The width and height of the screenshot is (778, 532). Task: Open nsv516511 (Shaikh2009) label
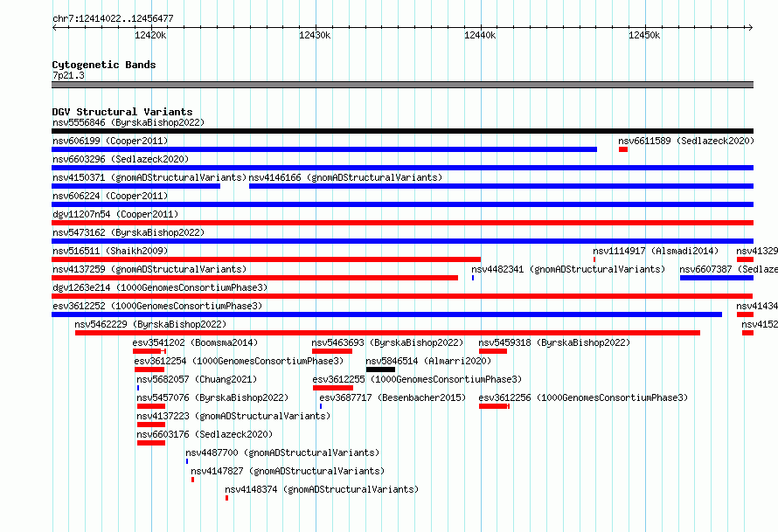110,251
